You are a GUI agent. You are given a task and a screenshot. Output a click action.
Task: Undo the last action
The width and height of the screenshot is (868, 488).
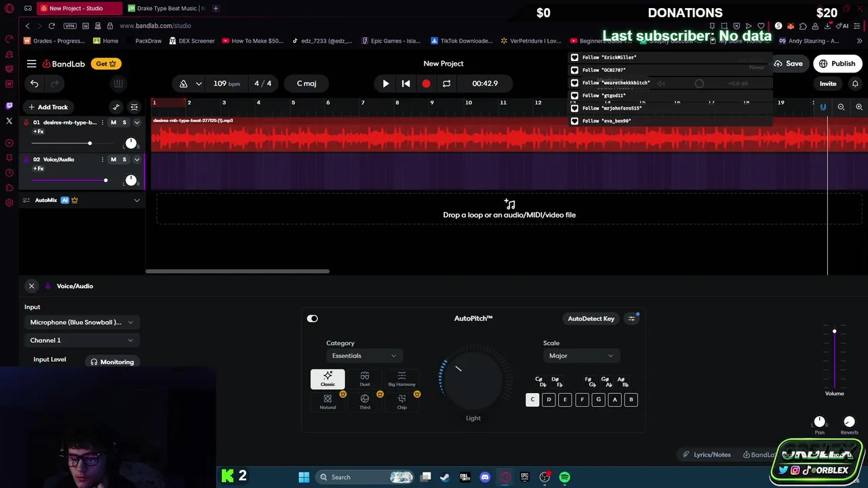[35, 83]
